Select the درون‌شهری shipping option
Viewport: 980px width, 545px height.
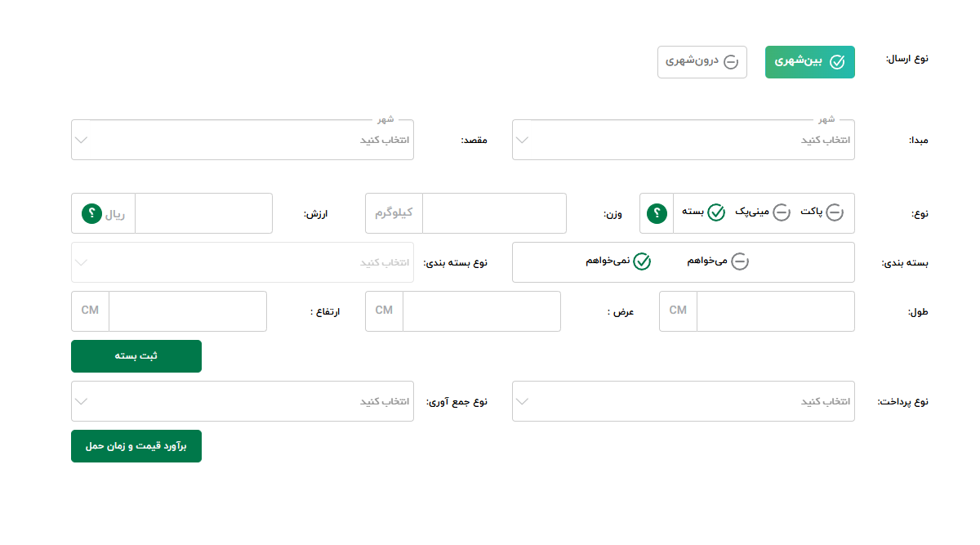[702, 62]
